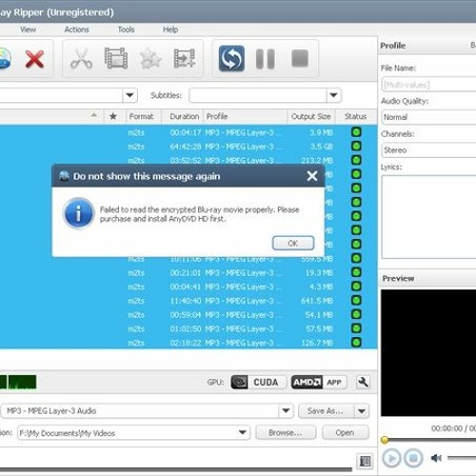Start conversion with the blue convert button
The height and width of the screenshot is (476, 476).
click(231, 58)
